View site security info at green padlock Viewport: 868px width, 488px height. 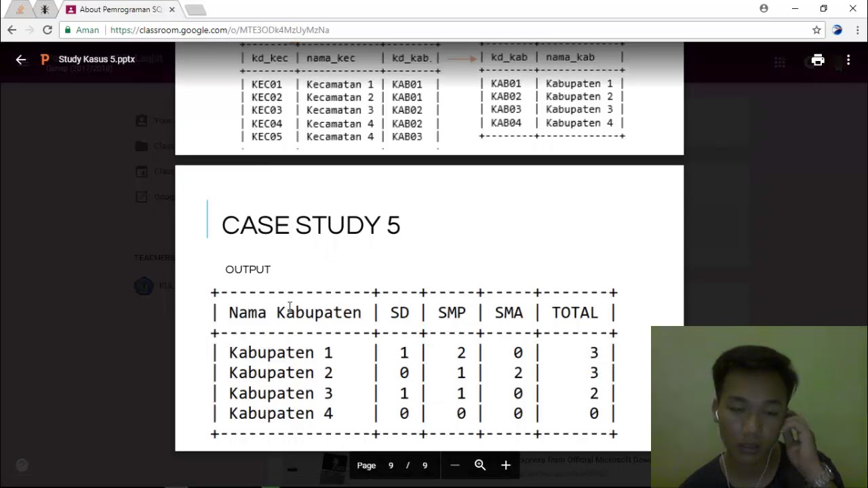pos(68,30)
